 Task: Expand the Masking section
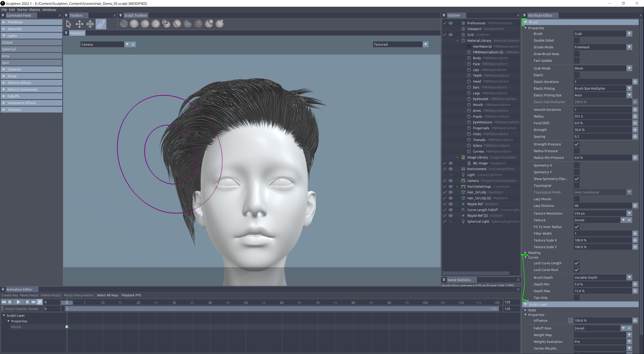tap(525, 253)
